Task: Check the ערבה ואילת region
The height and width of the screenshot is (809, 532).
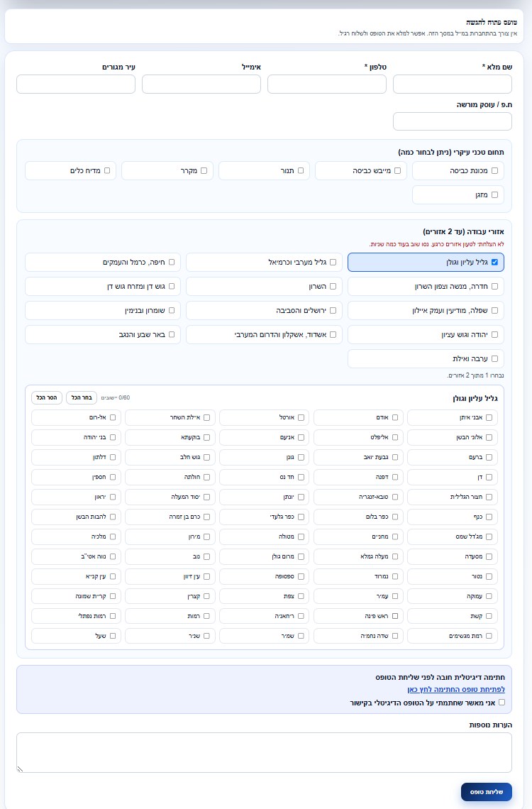Action: point(494,359)
